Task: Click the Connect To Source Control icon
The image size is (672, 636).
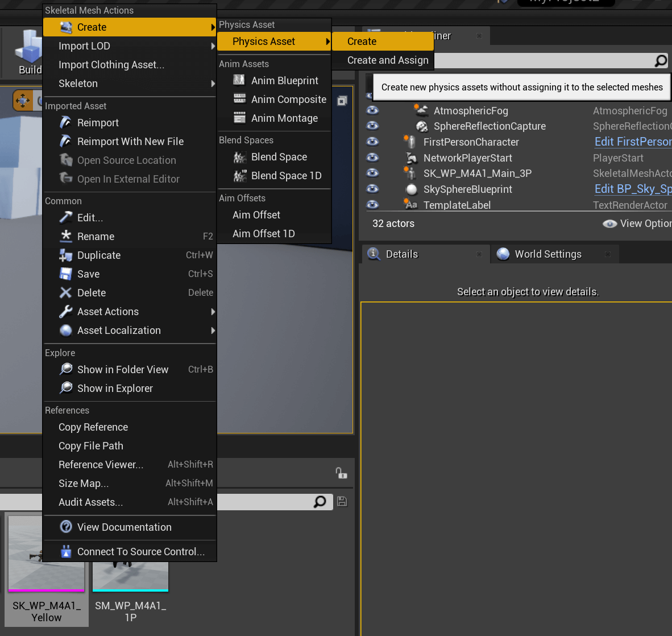Action: [65, 551]
